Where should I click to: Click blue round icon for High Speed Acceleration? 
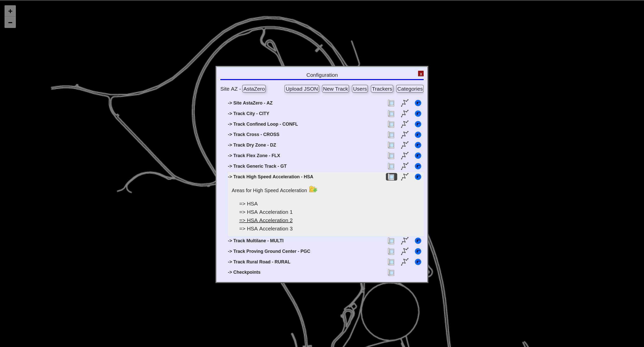coord(418,177)
